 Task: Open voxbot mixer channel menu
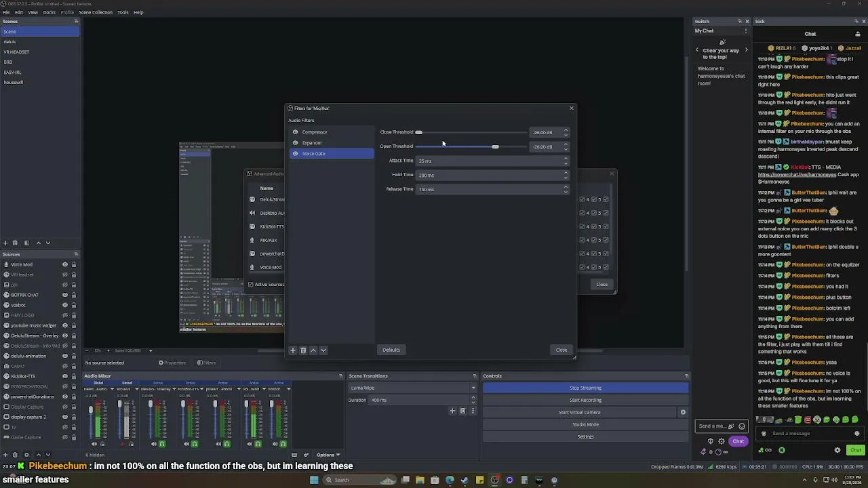coord(289,389)
